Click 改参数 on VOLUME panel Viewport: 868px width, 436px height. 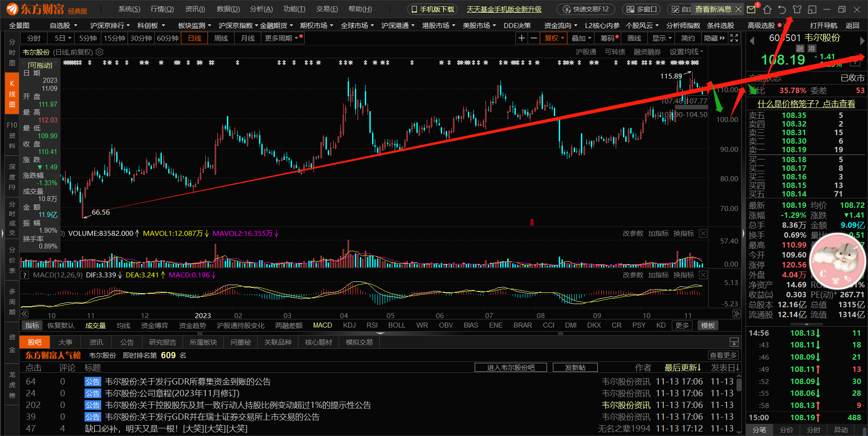click(633, 234)
